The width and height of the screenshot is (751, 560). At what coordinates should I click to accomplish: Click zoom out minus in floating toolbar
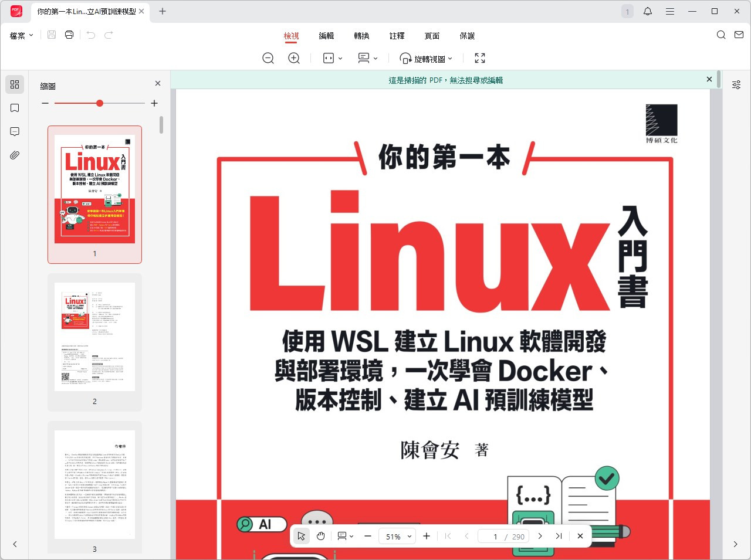tap(368, 536)
